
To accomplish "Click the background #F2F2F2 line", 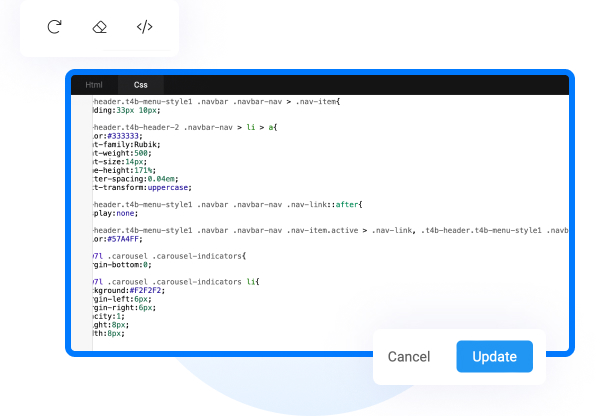I will 129,290.
